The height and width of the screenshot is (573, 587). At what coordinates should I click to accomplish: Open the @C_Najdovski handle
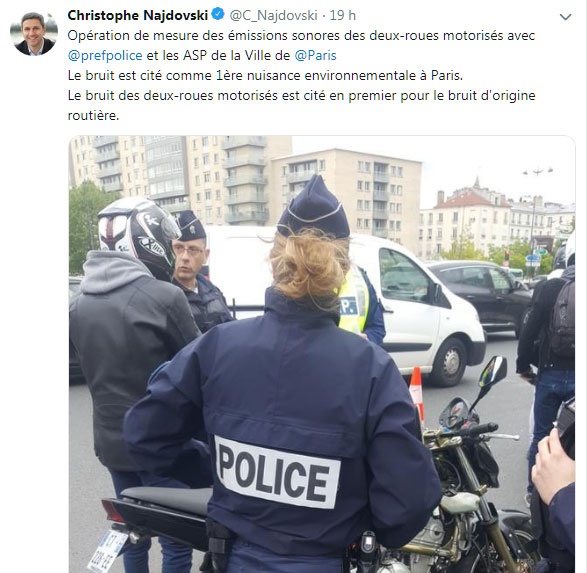273,15
